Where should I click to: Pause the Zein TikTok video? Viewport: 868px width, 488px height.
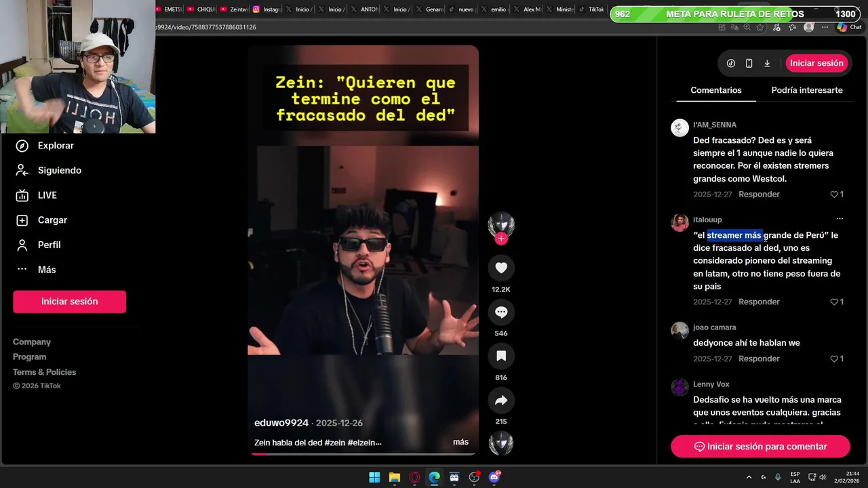click(x=363, y=251)
